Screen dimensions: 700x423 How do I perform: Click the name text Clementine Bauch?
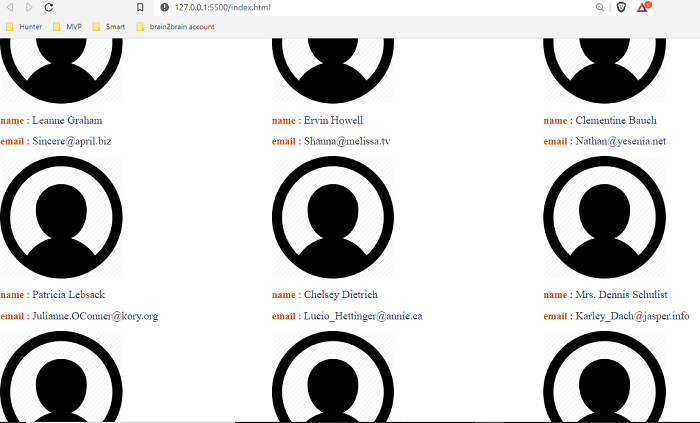(616, 120)
